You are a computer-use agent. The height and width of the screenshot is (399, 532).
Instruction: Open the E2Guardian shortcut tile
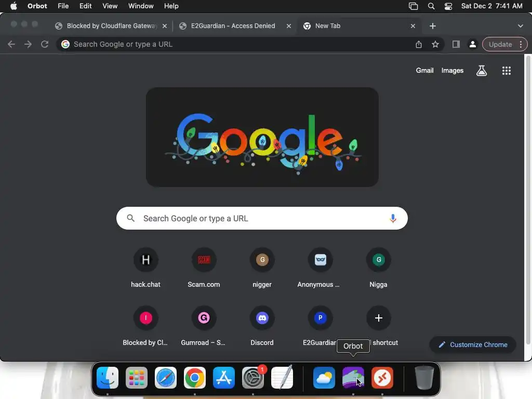click(320, 326)
